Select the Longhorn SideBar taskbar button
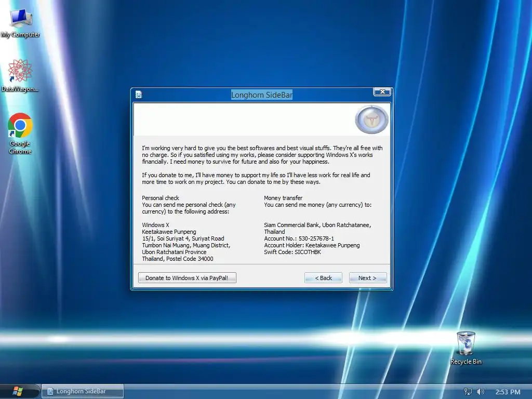The image size is (532, 399). click(83, 391)
